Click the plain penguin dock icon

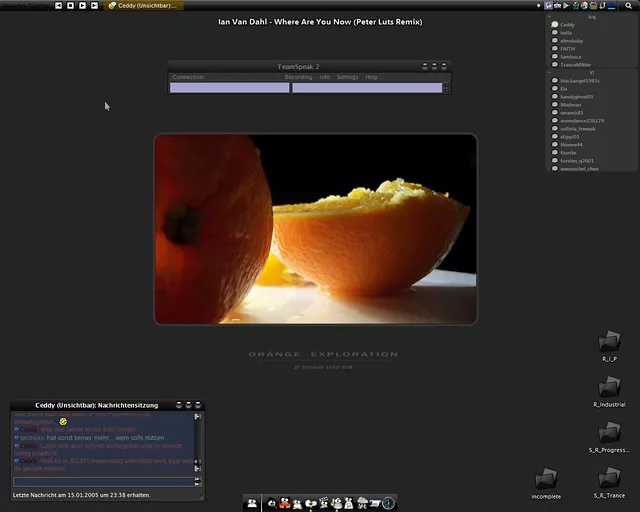(x=297, y=504)
